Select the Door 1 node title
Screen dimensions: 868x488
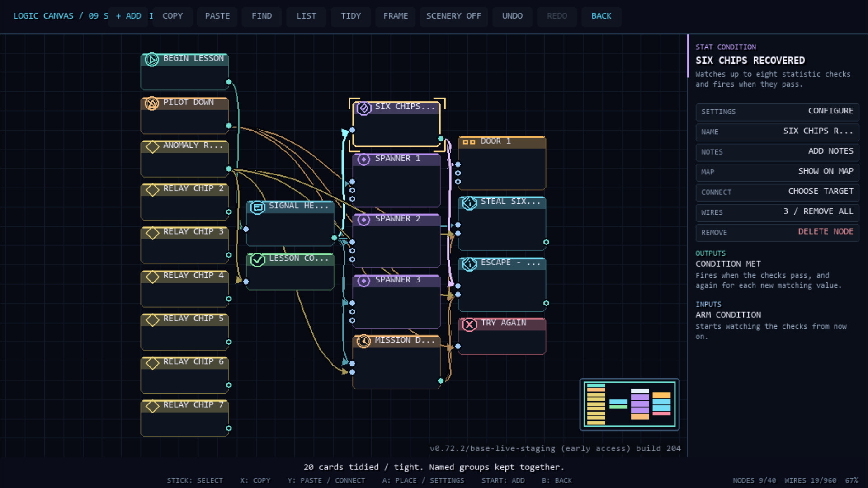coord(495,141)
